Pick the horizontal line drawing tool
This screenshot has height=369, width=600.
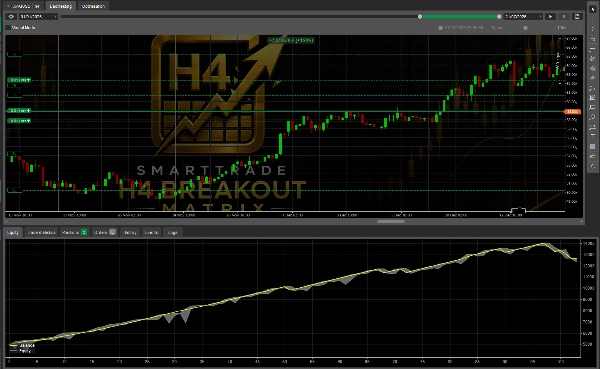(x=593, y=49)
